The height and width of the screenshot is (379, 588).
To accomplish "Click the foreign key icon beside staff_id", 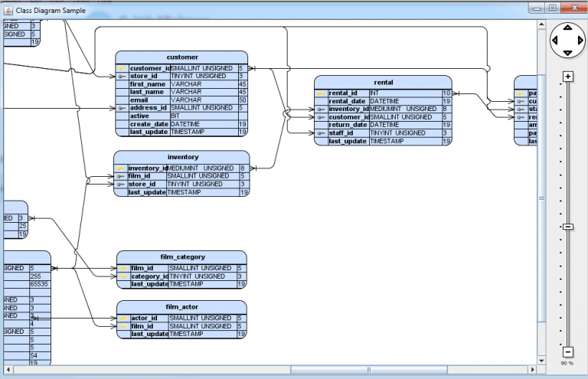I will coord(321,133).
